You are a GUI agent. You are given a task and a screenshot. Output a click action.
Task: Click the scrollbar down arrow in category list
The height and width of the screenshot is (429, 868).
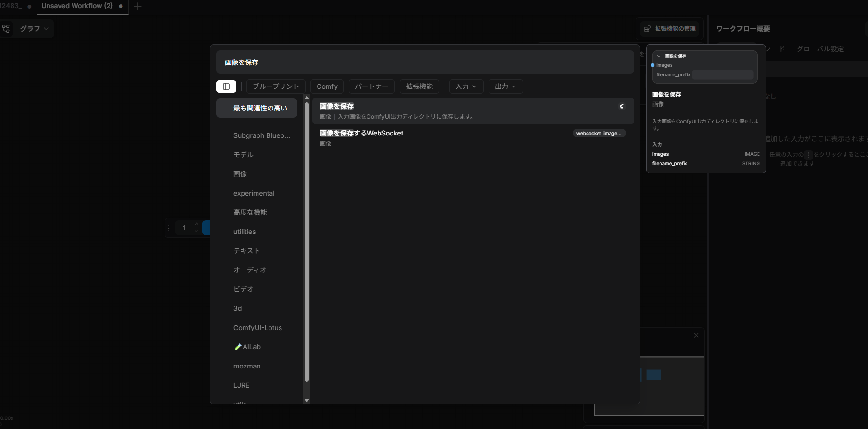tap(306, 400)
